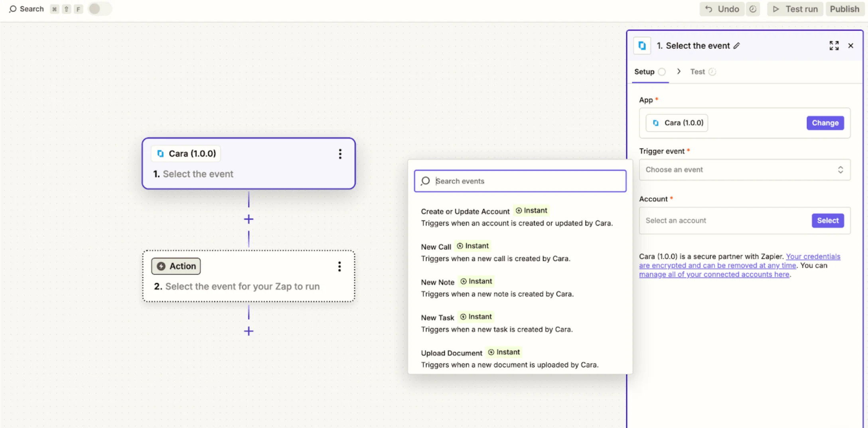
Task: Choose the New Note event
Action: click(x=520, y=287)
